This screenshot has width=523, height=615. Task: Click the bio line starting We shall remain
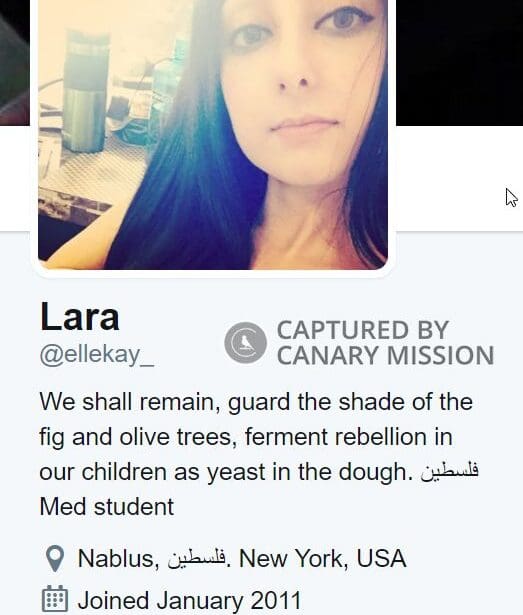pyautogui.click(x=256, y=402)
